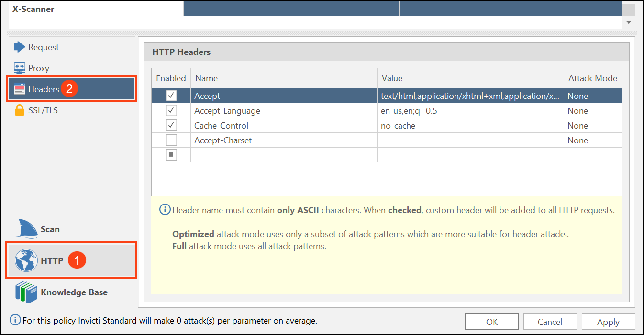Change Attack Mode for Cache-Control row
The height and width of the screenshot is (335, 644).
coord(592,125)
